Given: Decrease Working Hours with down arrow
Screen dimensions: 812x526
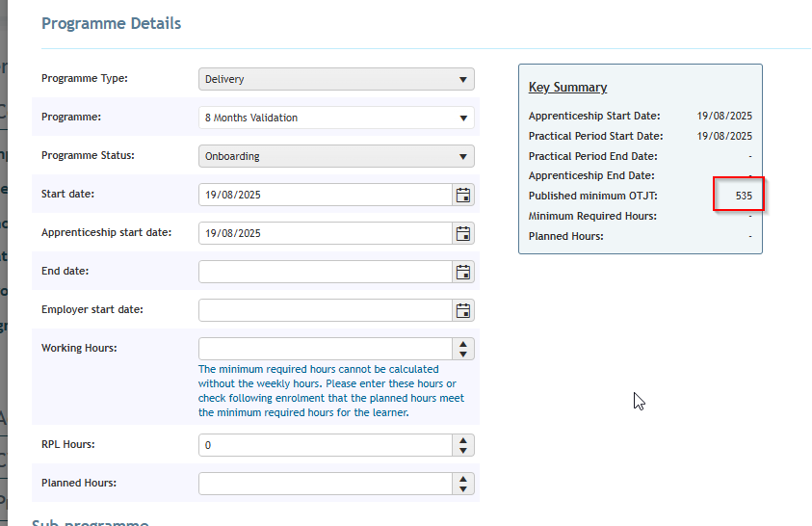Looking at the screenshot, I should tap(463, 355).
